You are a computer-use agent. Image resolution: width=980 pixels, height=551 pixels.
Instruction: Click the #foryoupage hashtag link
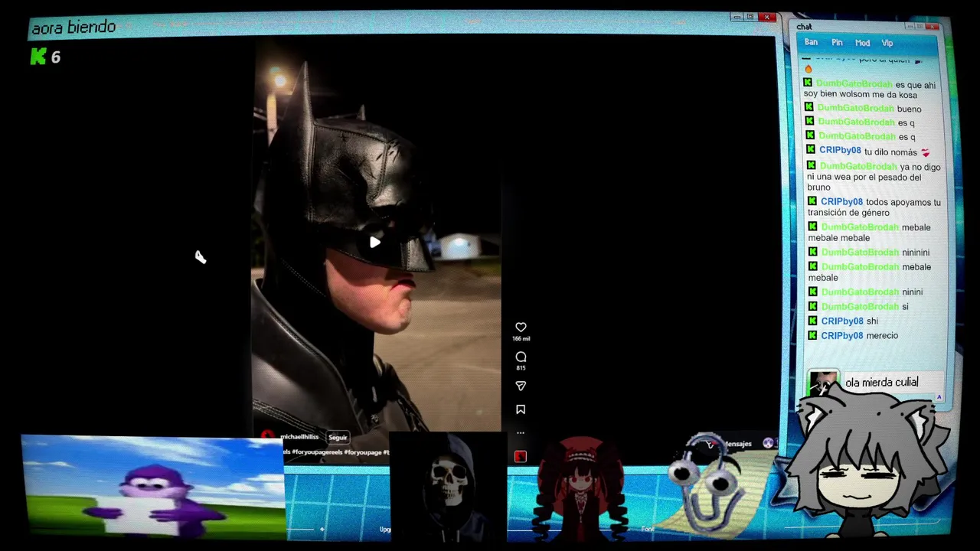pos(363,452)
